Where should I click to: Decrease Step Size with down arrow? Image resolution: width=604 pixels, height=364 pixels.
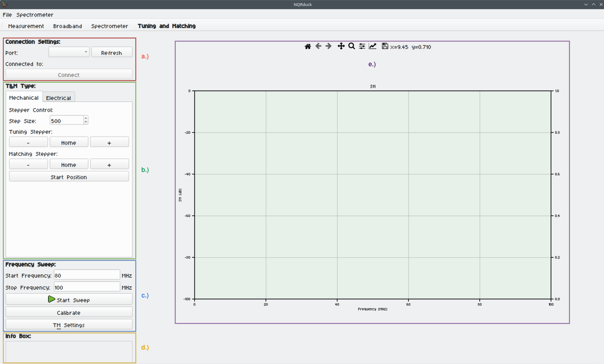(85, 122)
